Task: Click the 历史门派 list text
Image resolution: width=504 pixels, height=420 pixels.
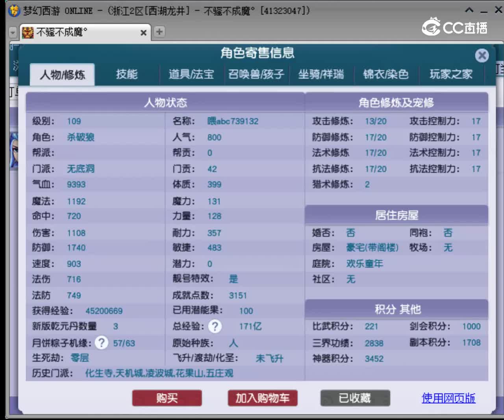Action: [159, 373]
